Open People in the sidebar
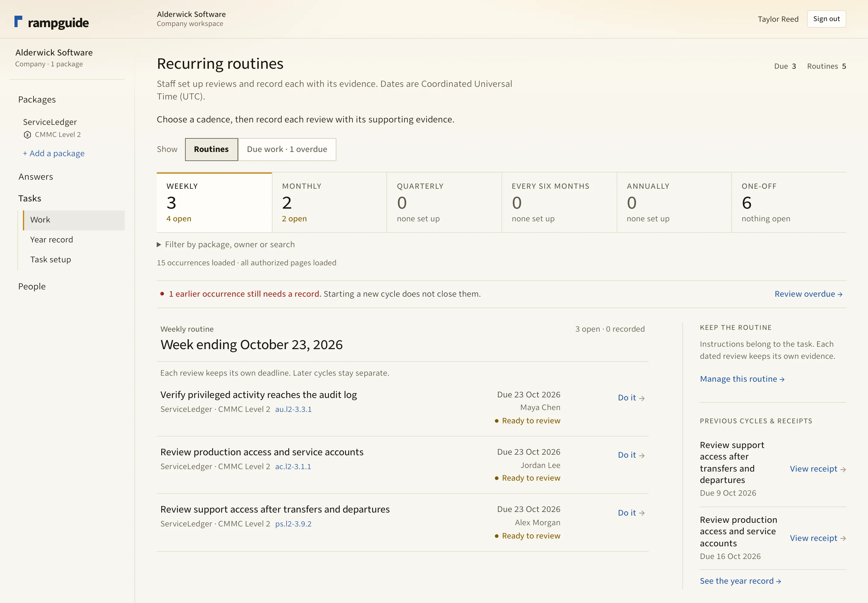Screen dimensions: 868x603 click(32, 286)
